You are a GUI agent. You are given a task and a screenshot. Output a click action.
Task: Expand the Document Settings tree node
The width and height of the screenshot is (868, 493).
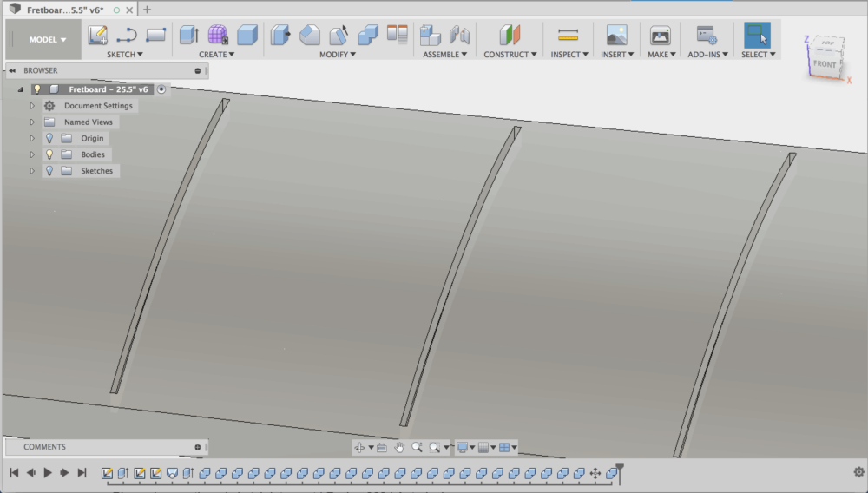coord(32,106)
